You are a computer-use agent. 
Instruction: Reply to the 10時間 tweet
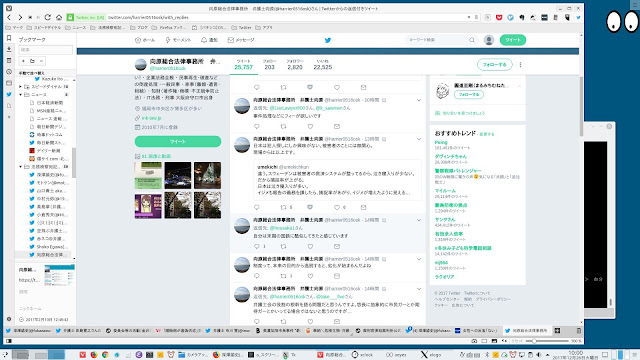pos(257,127)
